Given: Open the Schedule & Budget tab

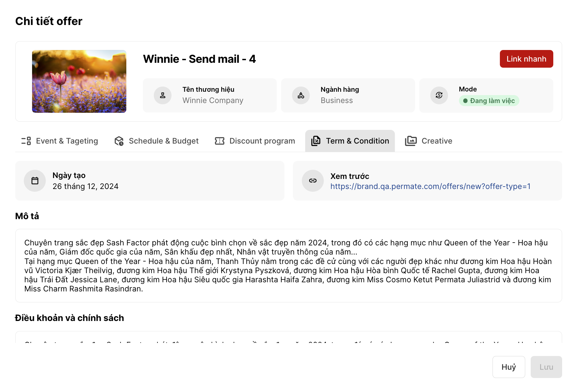Looking at the screenshot, I should click(x=164, y=141).
